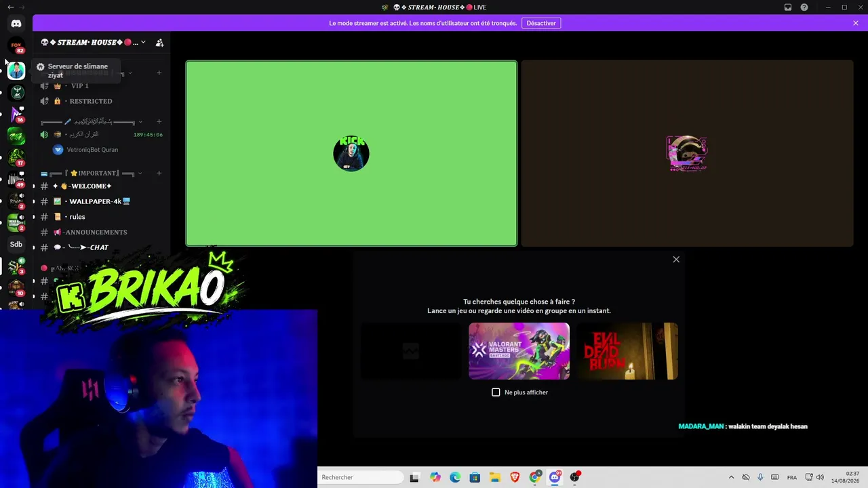Switch to Discord in the taskbar
The image size is (868, 488).
(x=555, y=477)
